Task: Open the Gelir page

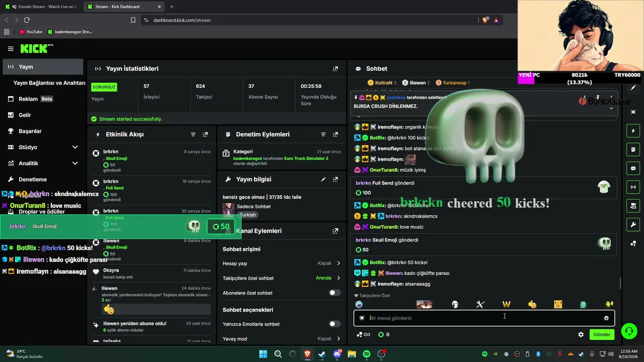Action: point(43,115)
